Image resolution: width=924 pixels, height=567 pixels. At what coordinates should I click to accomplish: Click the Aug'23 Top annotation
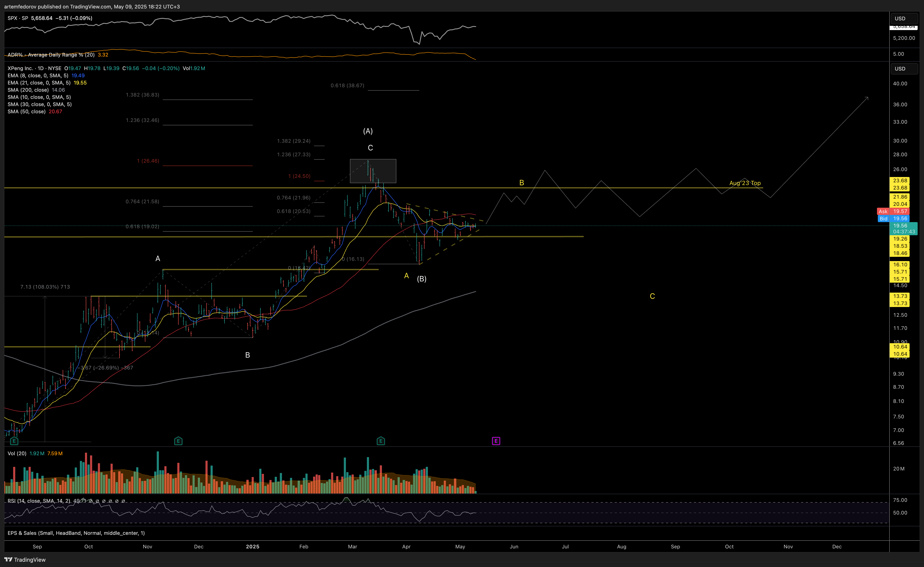745,183
